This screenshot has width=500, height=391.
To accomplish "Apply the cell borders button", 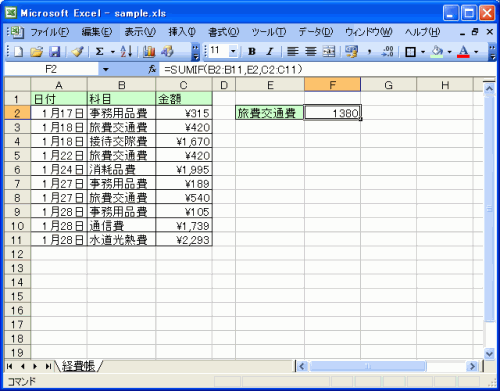I will pyautogui.click(x=410, y=52).
